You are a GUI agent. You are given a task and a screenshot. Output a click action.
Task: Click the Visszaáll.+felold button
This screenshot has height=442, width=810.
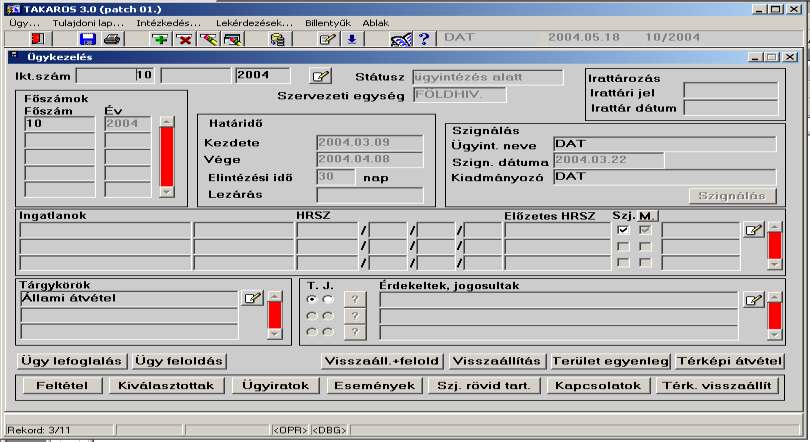click(382, 361)
